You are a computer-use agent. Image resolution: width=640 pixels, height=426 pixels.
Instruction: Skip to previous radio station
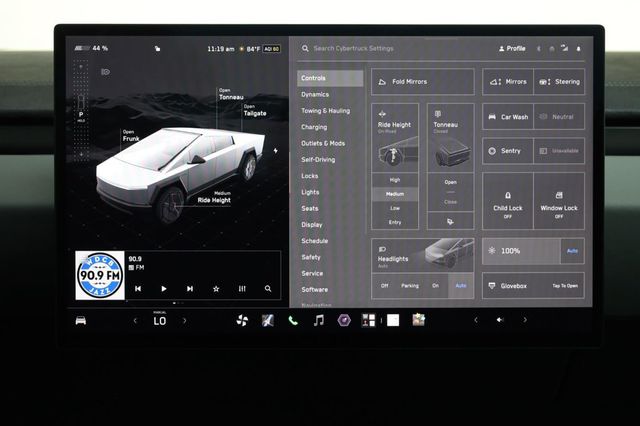point(138,288)
